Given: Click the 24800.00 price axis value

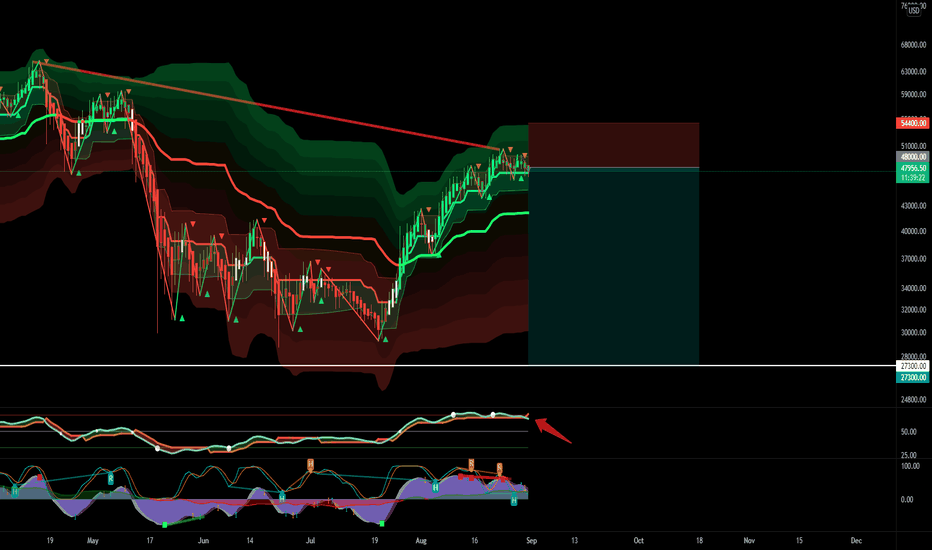Looking at the screenshot, I should point(913,400).
